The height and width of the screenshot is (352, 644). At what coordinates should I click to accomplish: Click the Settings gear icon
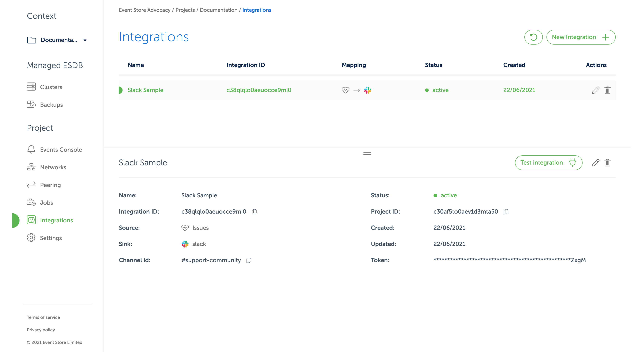[31, 238]
